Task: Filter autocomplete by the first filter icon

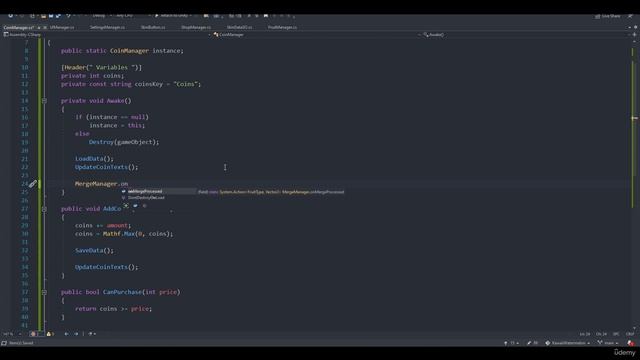Action: tap(126, 206)
